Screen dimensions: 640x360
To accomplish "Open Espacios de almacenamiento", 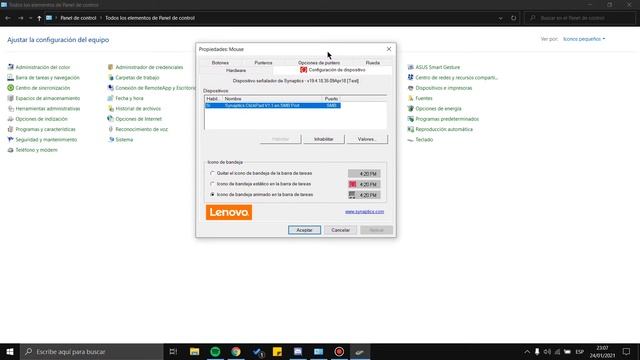I will point(44,98).
